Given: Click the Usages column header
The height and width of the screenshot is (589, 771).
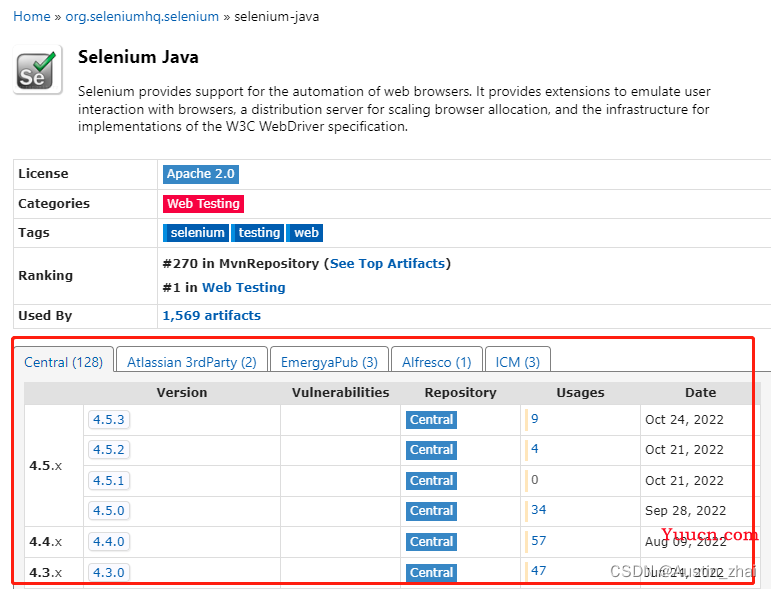Looking at the screenshot, I should point(580,393).
